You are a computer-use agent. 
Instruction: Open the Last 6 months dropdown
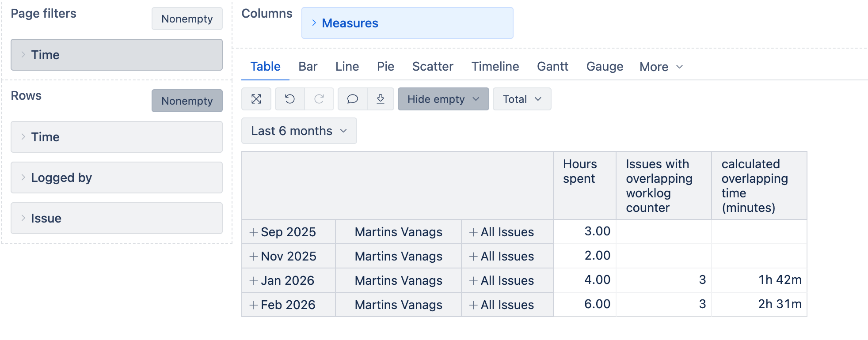pos(299,131)
